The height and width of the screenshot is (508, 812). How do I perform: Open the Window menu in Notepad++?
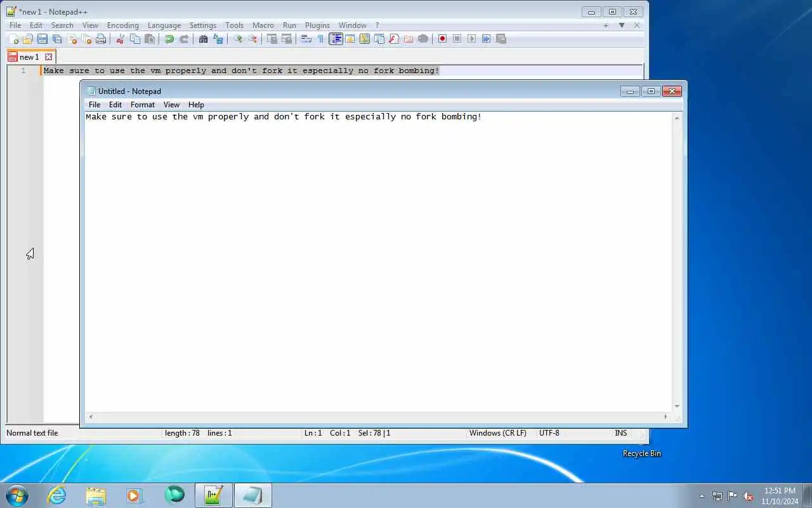pyautogui.click(x=353, y=25)
